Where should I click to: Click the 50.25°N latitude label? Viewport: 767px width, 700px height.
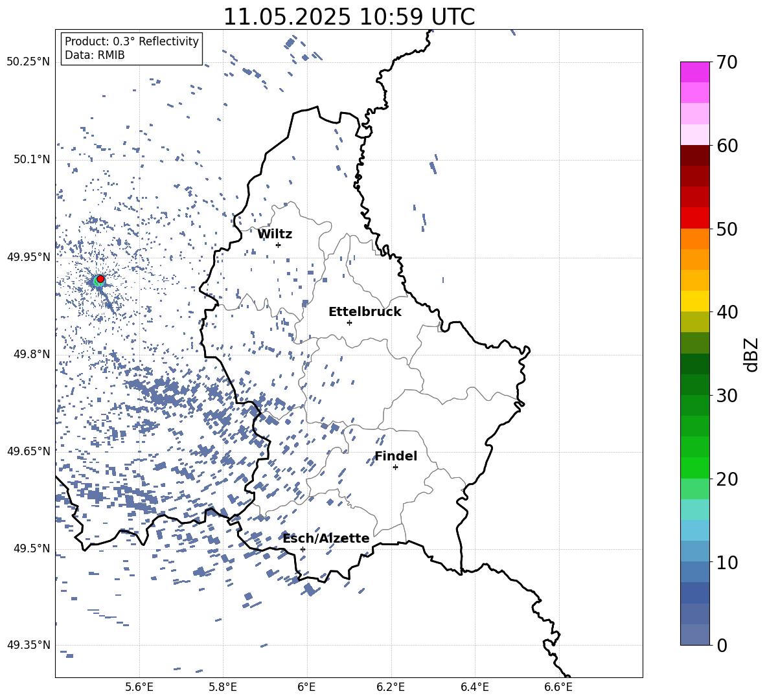coord(29,62)
